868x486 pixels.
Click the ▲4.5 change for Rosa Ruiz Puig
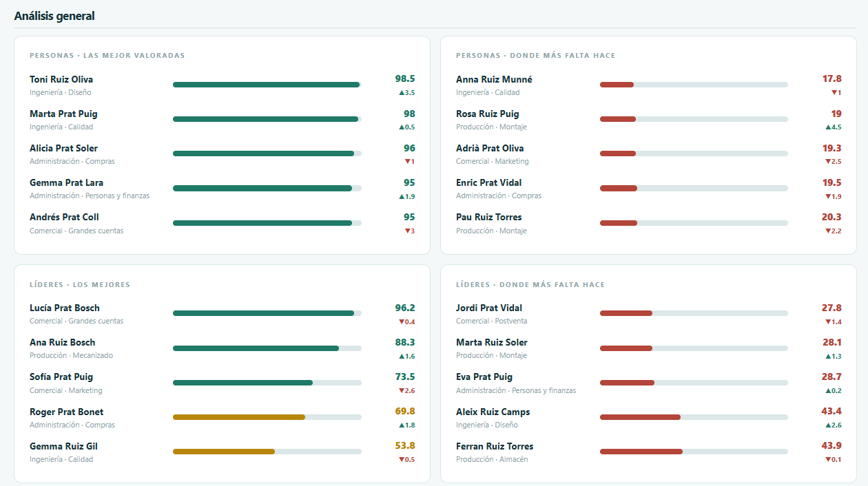834,127
